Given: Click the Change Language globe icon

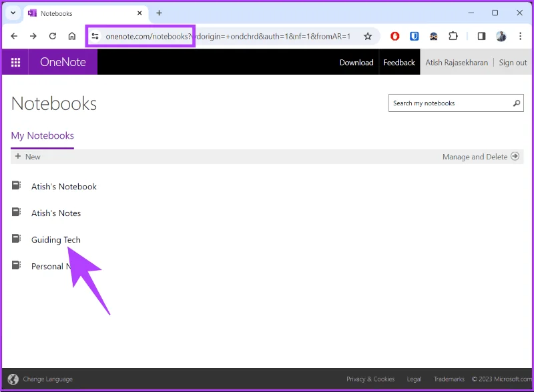Looking at the screenshot, I should click(x=13, y=379).
